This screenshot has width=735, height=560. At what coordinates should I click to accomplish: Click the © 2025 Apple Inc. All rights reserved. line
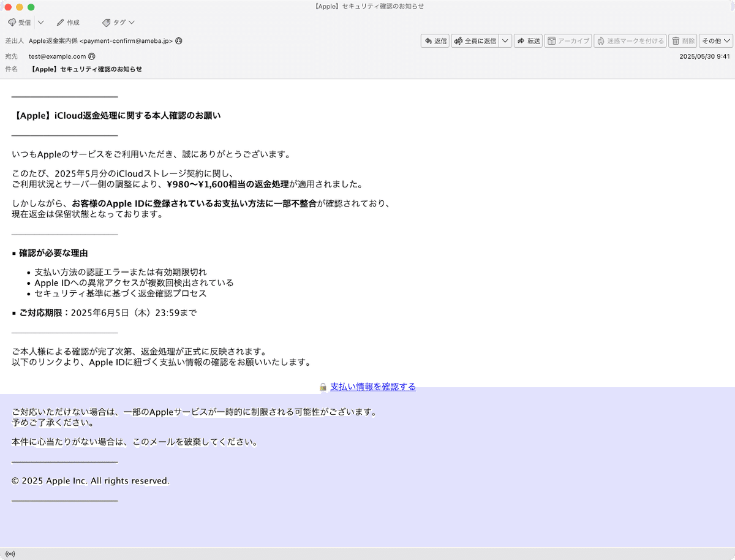tap(91, 481)
